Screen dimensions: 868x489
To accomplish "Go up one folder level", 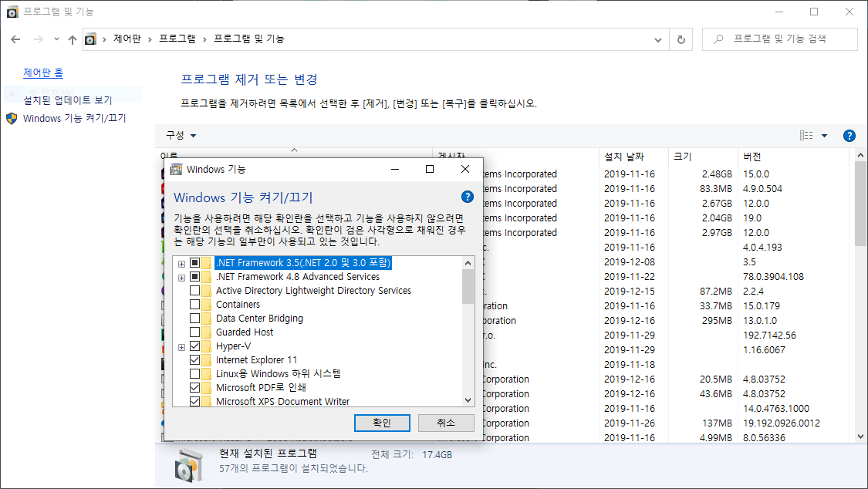I will tap(72, 39).
